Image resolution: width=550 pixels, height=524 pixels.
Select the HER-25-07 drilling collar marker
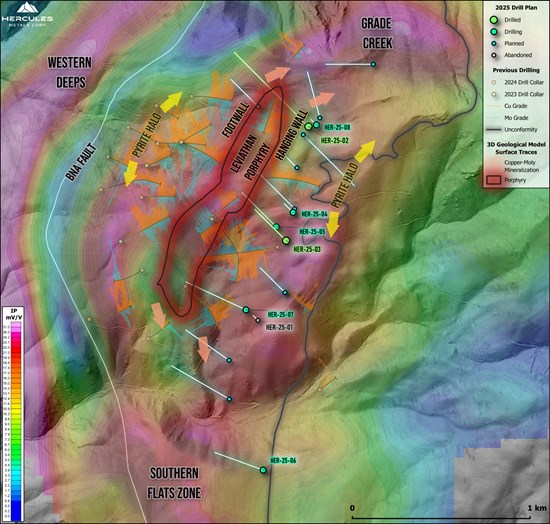(246, 310)
